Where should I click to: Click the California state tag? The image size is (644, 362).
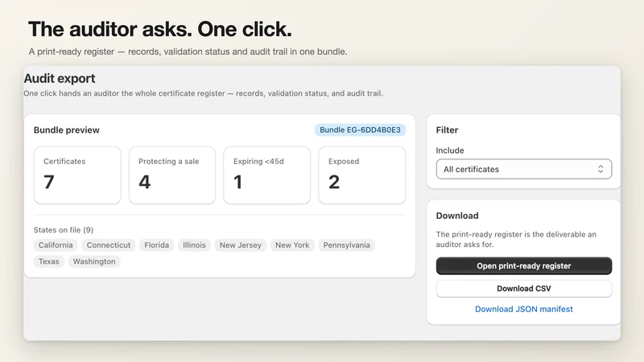click(56, 245)
